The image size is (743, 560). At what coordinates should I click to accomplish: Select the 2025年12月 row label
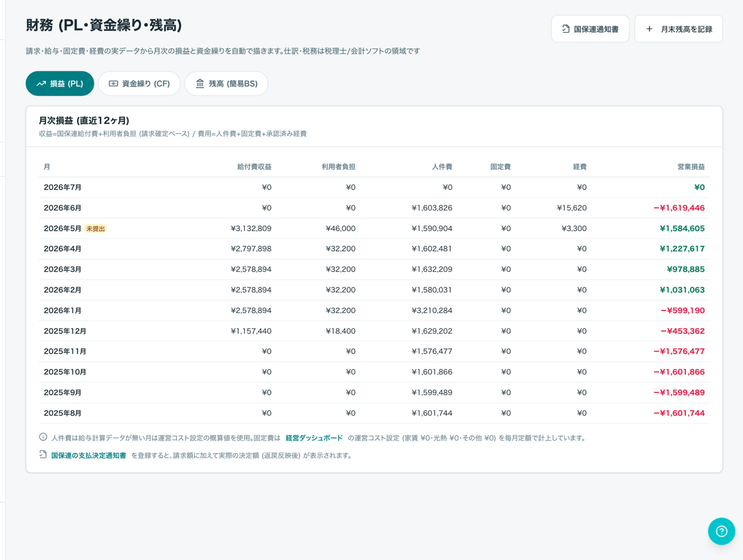65,331
